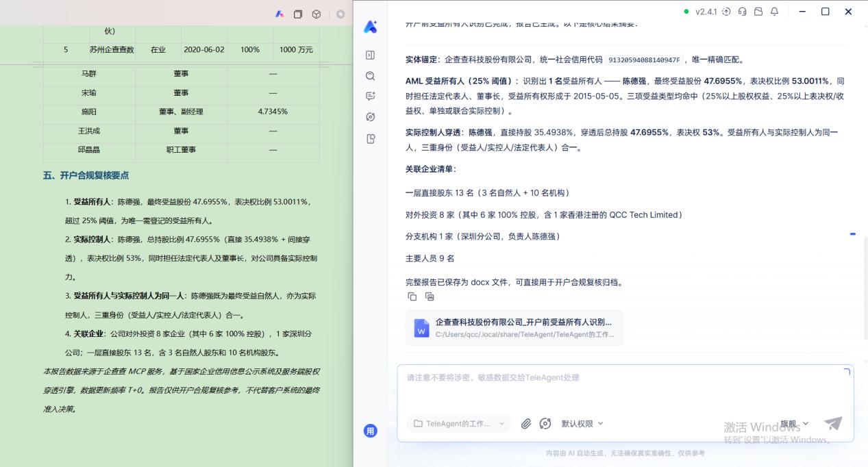Click the user avatar at sidebar bottom
This screenshot has width=868, height=467.
[370, 431]
